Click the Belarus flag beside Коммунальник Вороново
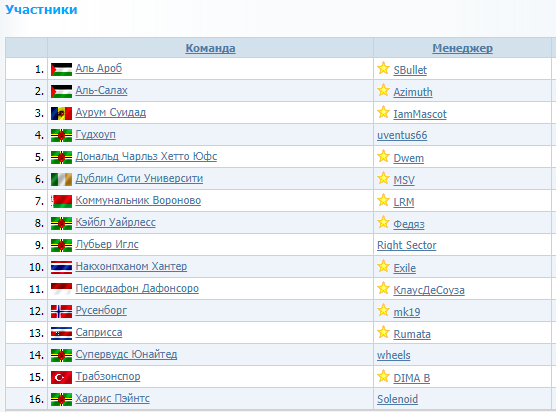 point(61,201)
